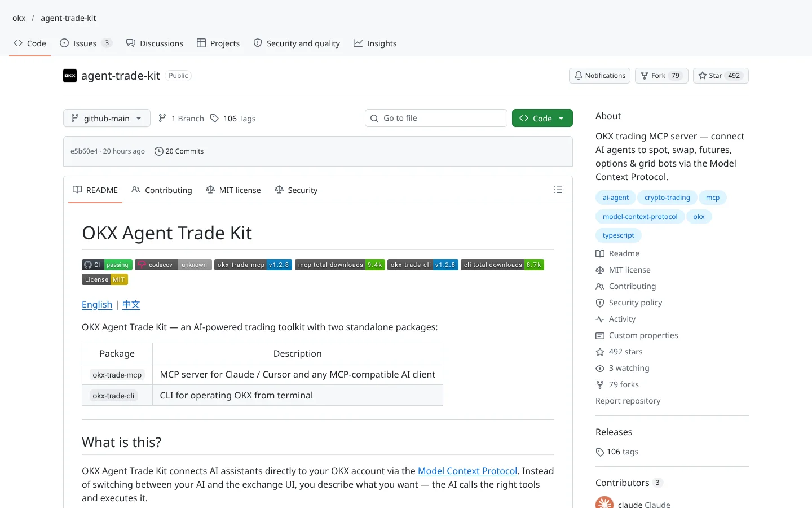The image size is (812, 508).
Task: Go to the Projects tab
Action: (218, 43)
